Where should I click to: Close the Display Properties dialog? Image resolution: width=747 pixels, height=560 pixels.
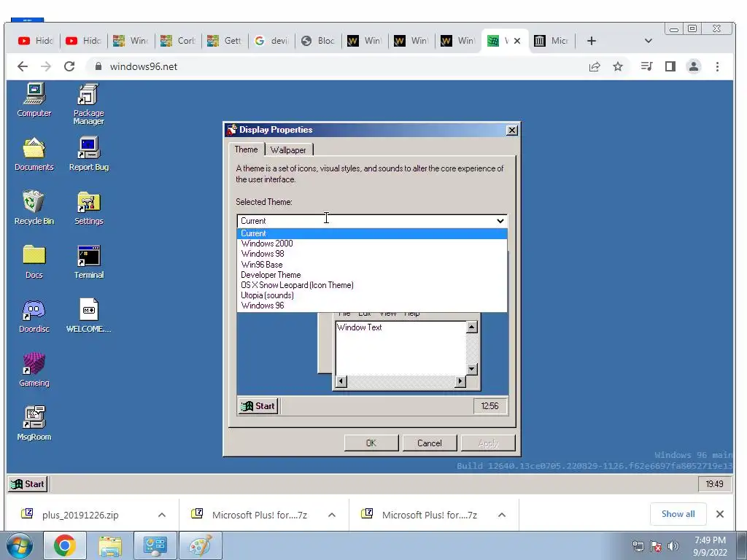[511, 130]
